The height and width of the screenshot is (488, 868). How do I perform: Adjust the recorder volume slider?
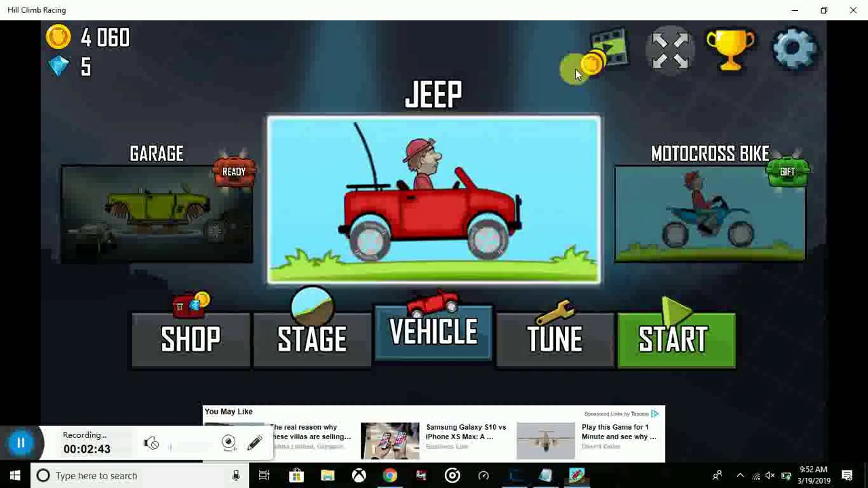tap(191, 447)
